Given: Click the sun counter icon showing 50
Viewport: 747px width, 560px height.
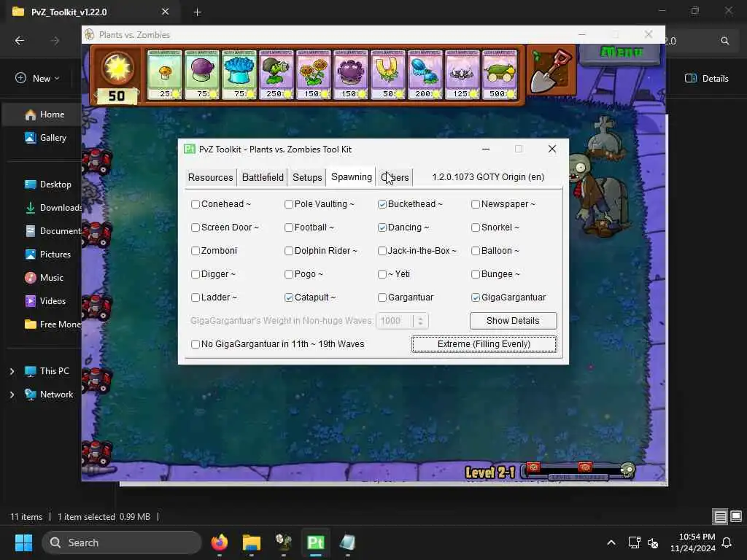Looking at the screenshot, I should [x=117, y=69].
